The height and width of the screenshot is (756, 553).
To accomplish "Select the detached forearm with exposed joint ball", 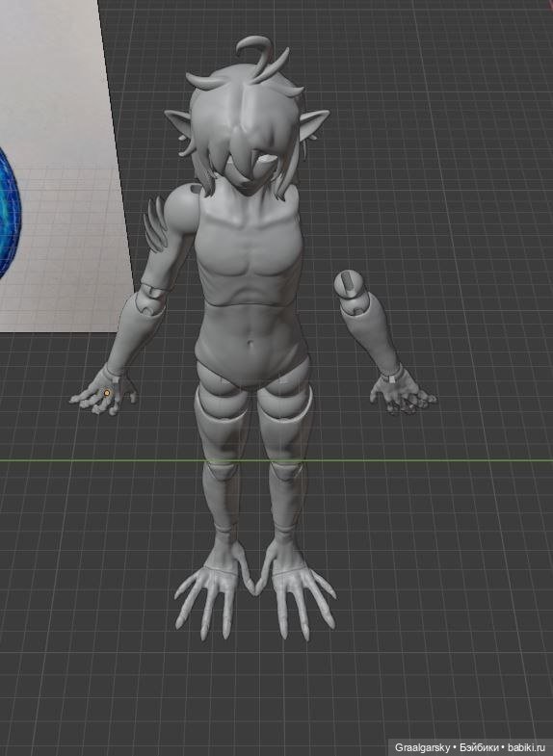I will [x=365, y=321].
